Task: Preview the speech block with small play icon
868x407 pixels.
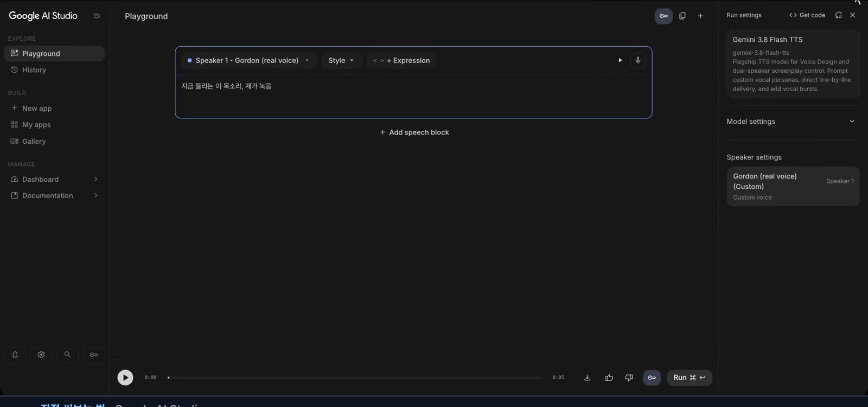Action: tap(620, 60)
